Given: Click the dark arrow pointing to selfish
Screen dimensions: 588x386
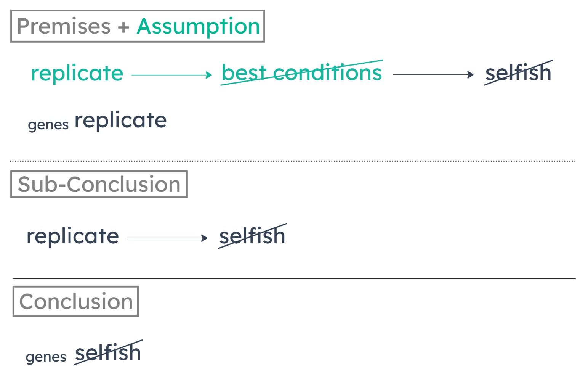Looking at the screenshot, I should tap(433, 75).
